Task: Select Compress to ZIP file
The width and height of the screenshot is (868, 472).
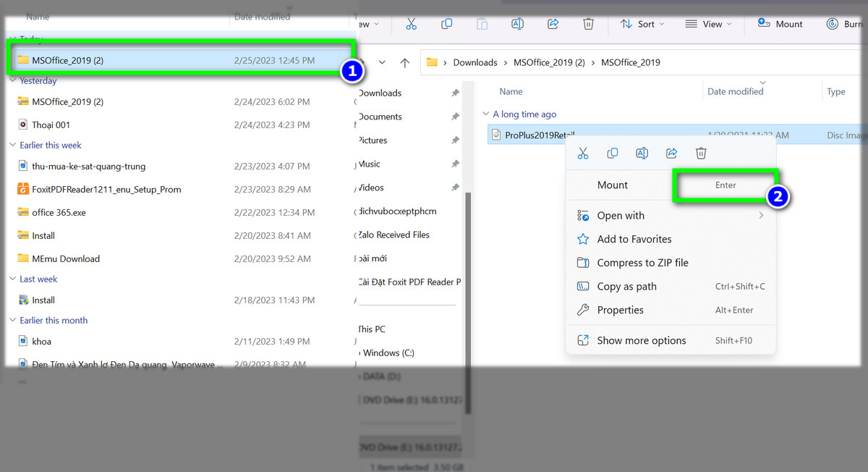Action: point(671,263)
